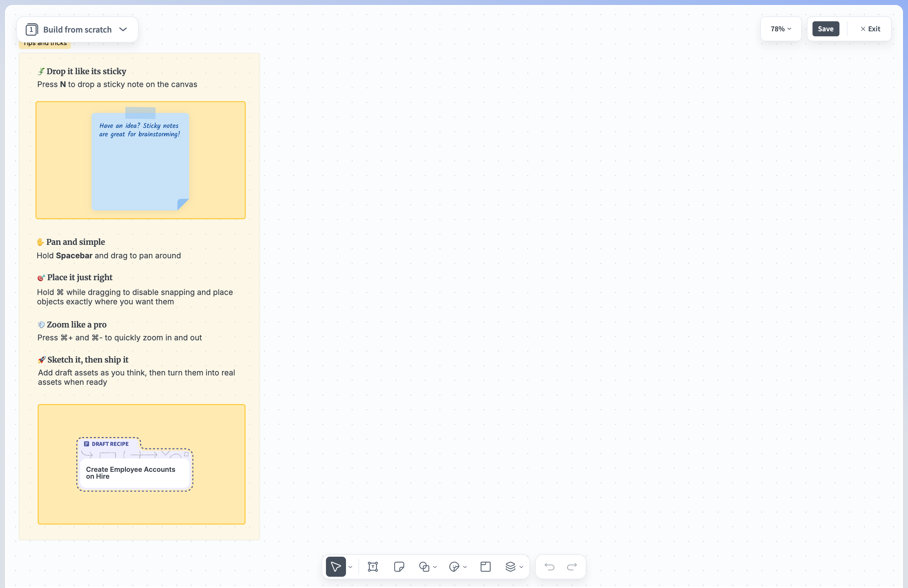This screenshot has width=908, height=588.
Task: Undo the last canvas action
Action: 549,567
